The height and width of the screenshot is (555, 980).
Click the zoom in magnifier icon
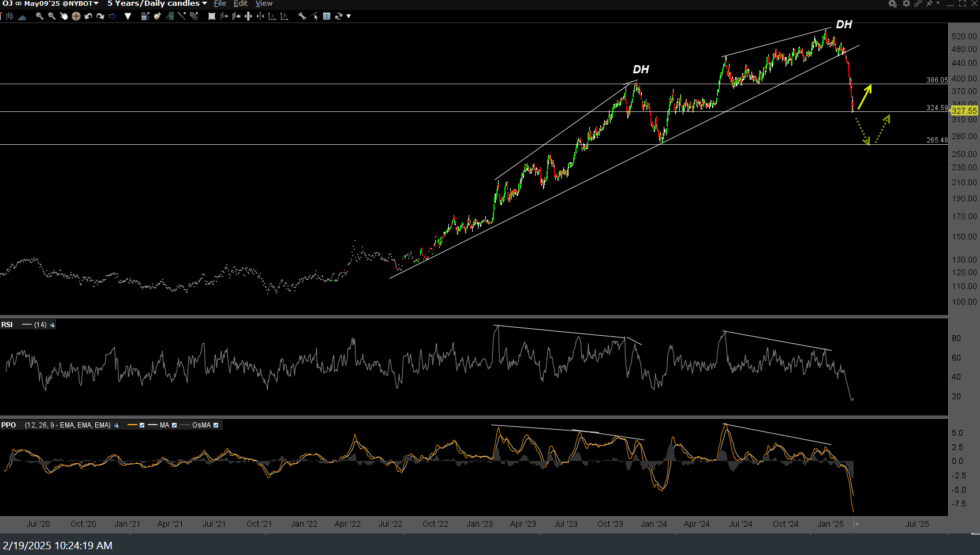click(40, 16)
